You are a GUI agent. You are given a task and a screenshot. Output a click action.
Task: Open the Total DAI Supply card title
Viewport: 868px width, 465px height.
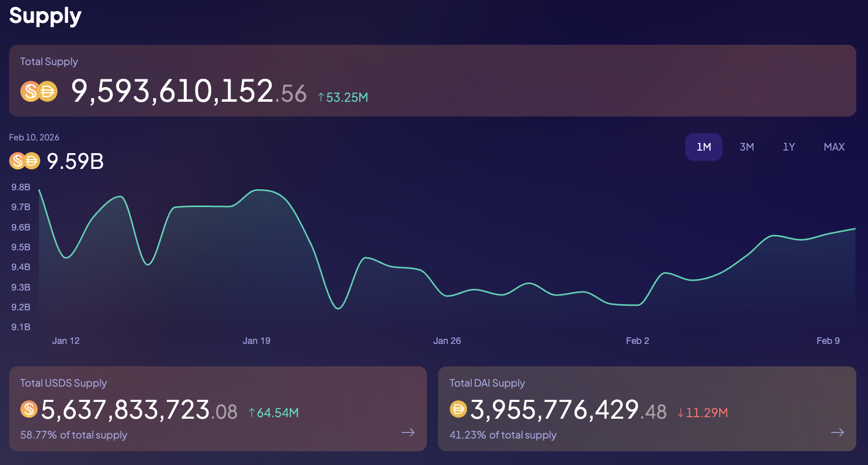[487, 383]
